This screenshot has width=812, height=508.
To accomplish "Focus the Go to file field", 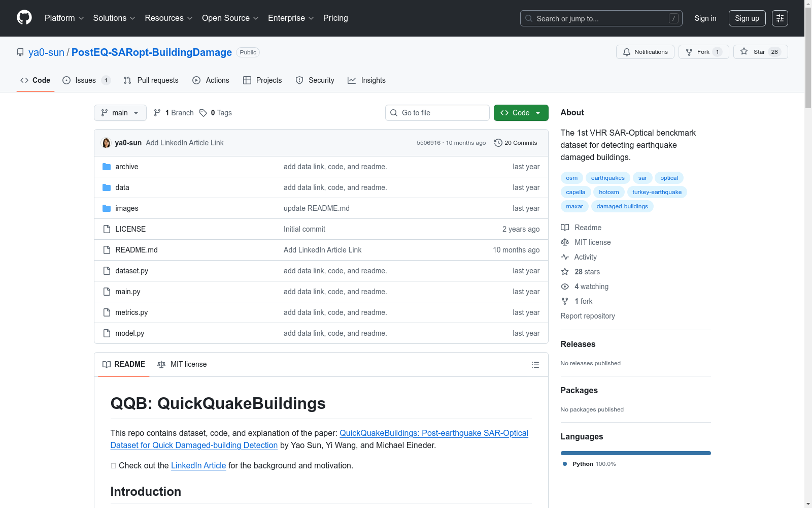I will tap(437, 113).
